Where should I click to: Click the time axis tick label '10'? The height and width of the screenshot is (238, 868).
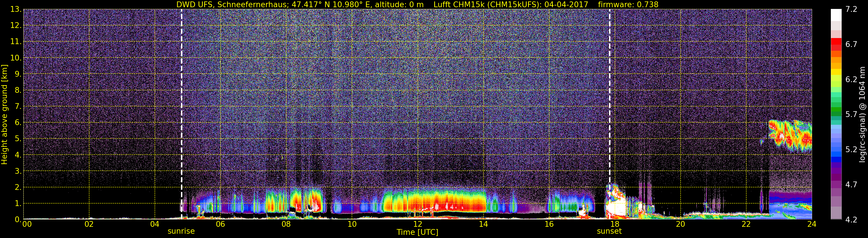[x=352, y=224]
